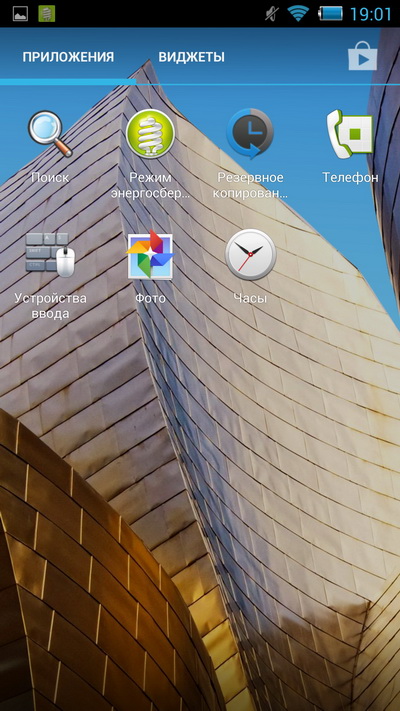
Task: Switch to the ВИДЖЕТЫ tab
Action: (x=191, y=57)
